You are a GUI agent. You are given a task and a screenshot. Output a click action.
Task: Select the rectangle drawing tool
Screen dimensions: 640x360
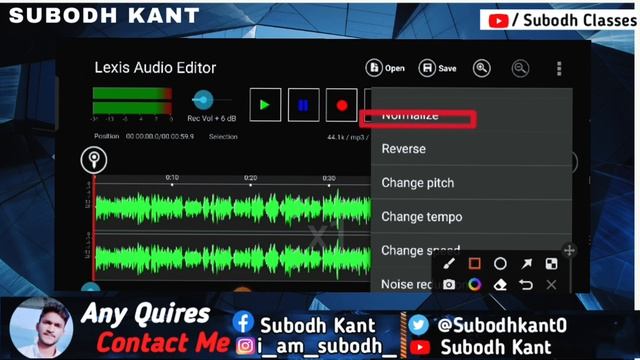(x=474, y=264)
